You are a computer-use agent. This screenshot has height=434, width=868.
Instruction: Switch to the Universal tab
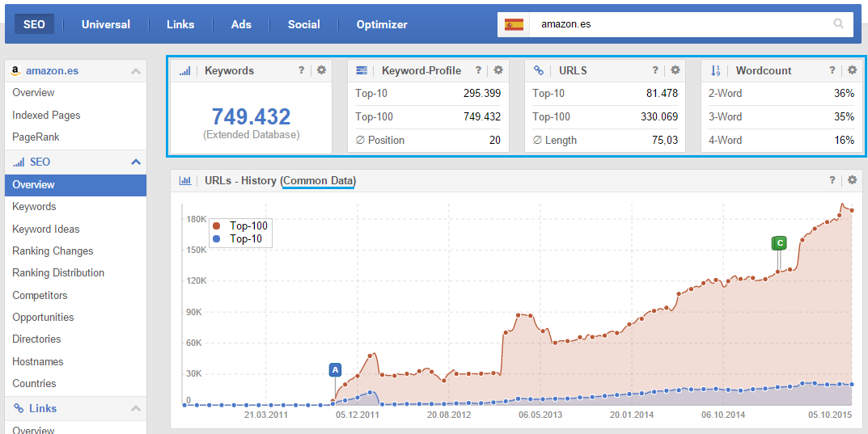point(106,24)
